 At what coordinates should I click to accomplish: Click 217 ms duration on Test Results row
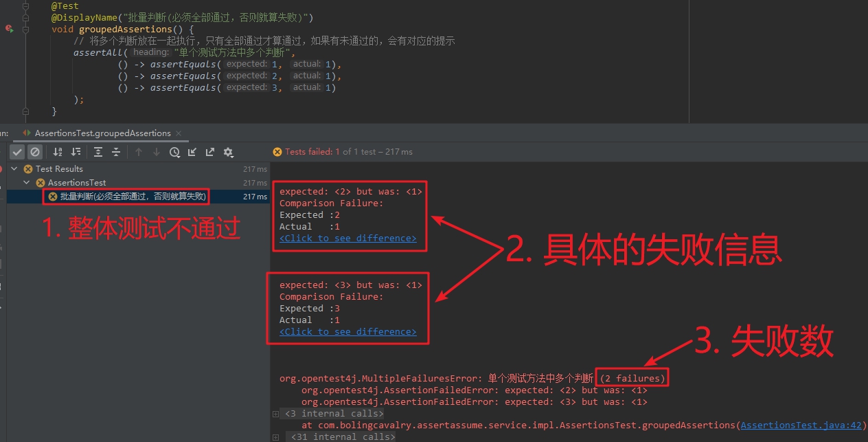pyautogui.click(x=255, y=169)
